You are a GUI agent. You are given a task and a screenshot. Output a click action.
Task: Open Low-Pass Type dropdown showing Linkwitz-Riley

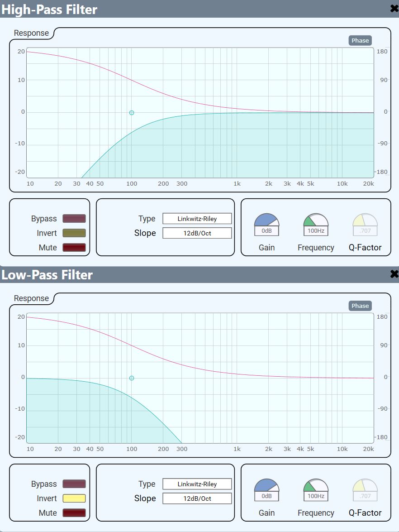coord(197,484)
